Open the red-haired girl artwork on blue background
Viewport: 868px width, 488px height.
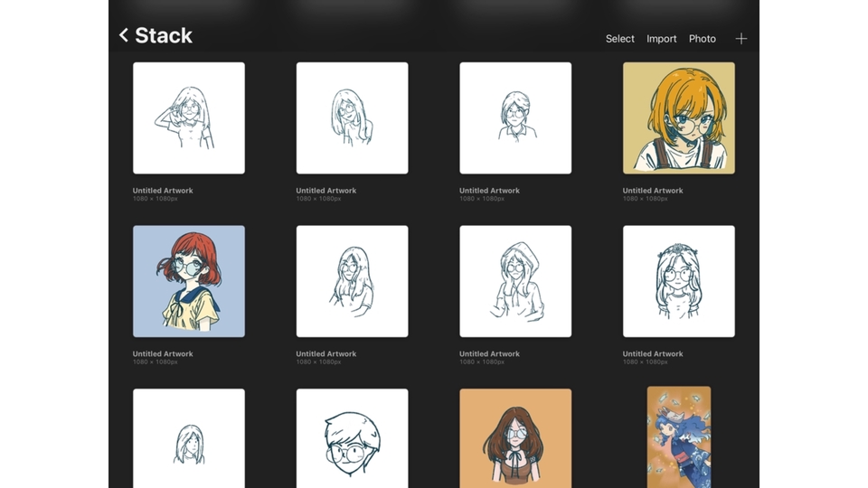point(189,281)
